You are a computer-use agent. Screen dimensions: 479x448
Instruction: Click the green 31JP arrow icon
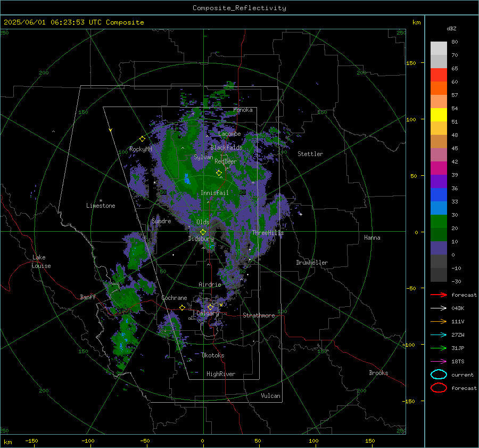[x=439, y=348]
